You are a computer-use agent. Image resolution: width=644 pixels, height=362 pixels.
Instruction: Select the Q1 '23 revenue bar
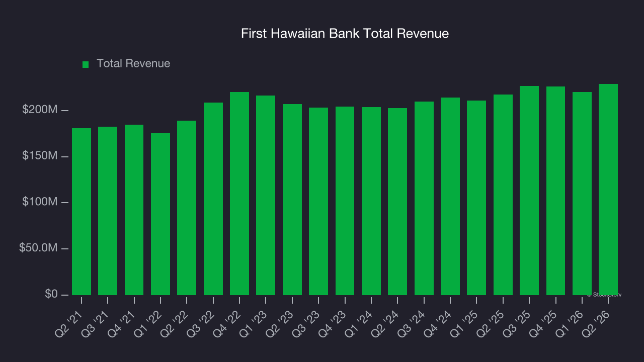(266, 195)
